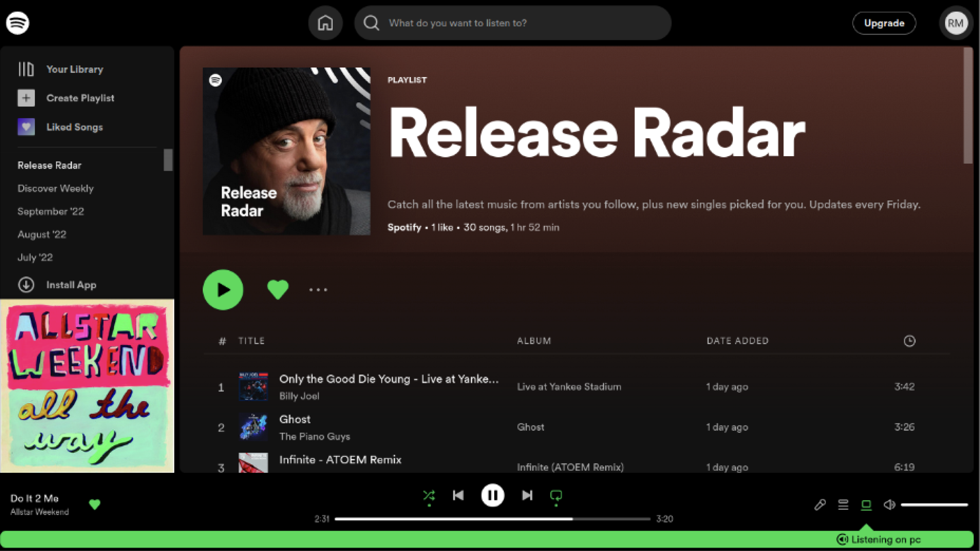This screenshot has width=980, height=551.
Task: Open the September '22 playlist
Action: coord(51,211)
